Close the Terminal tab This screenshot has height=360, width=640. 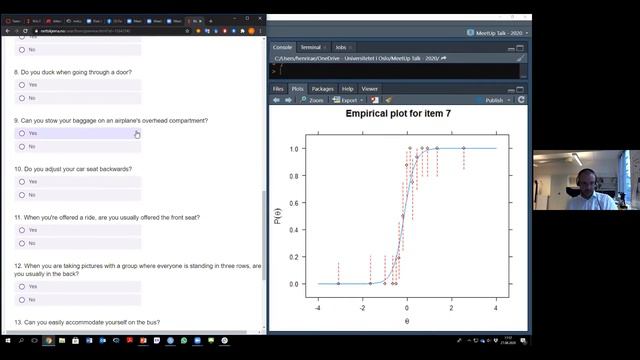point(325,48)
